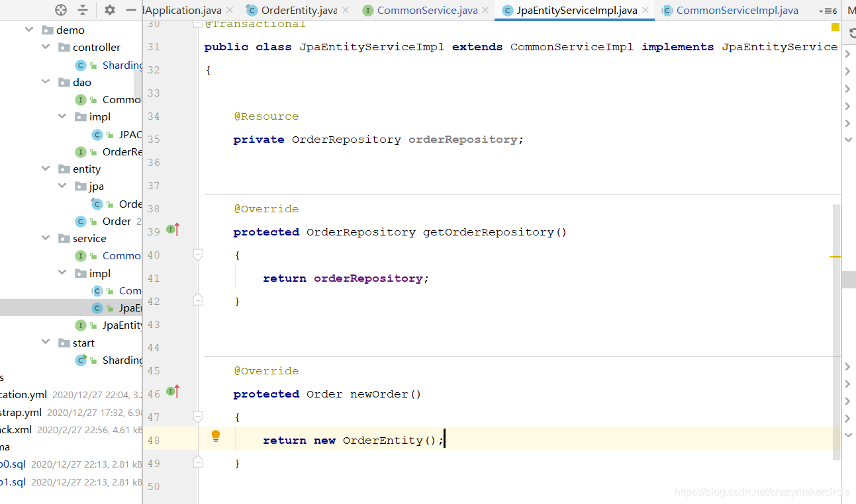
Task: Click interface icon next to OrderRe
Action: [x=81, y=151]
